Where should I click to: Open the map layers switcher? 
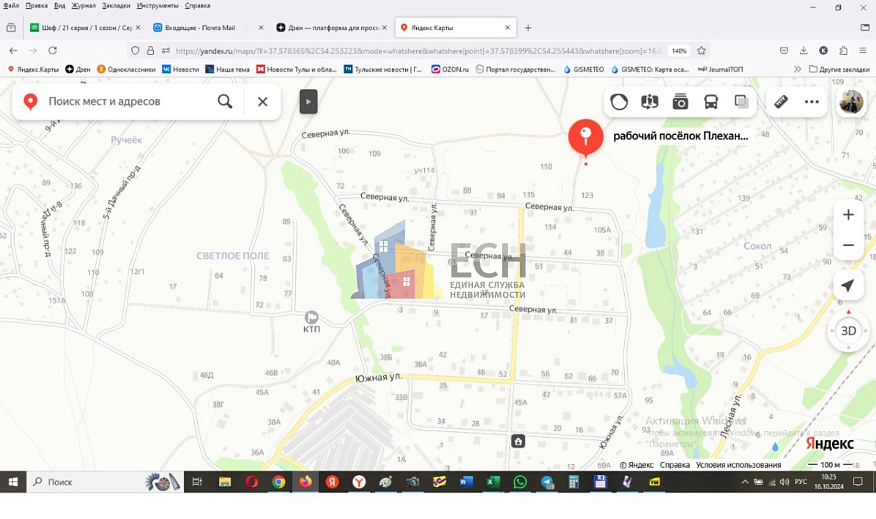(741, 102)
